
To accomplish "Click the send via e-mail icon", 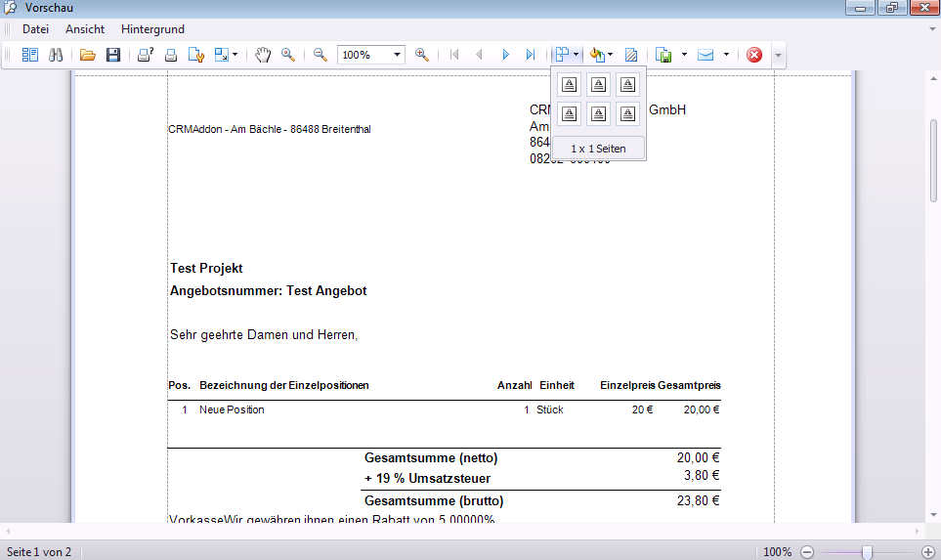I will pos(706,55).
